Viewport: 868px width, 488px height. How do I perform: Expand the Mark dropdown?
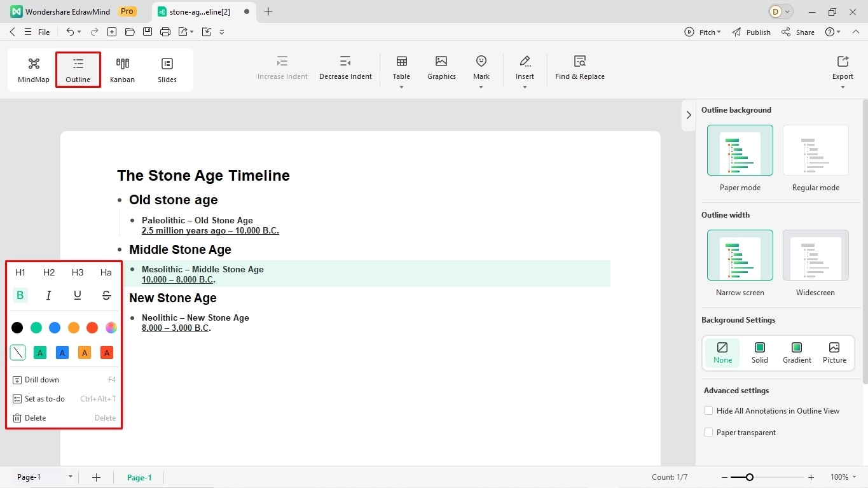click(481, 87)
